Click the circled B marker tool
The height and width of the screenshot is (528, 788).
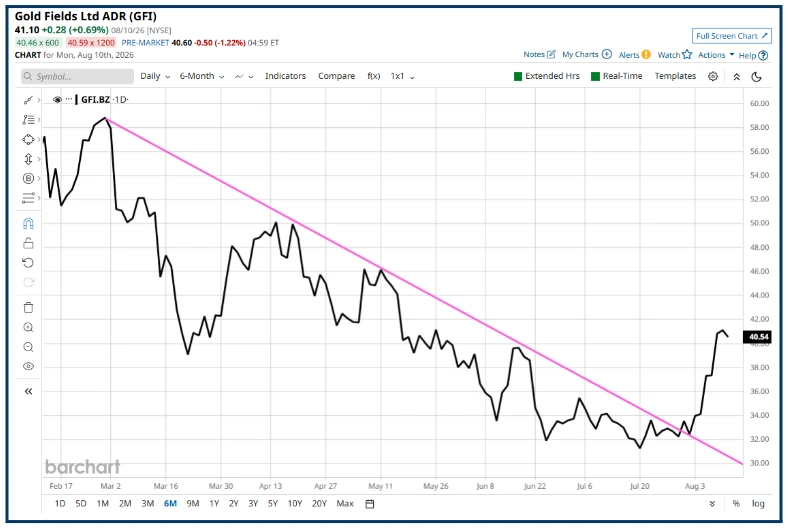point(28,178)
